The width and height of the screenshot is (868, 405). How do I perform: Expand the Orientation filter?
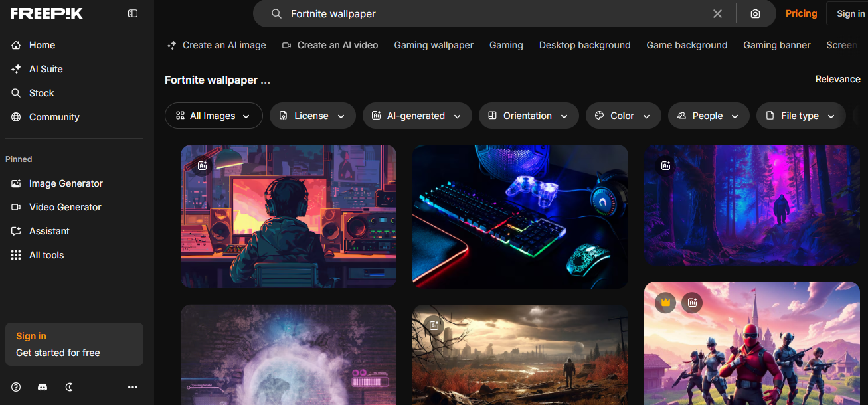point(529,116)
